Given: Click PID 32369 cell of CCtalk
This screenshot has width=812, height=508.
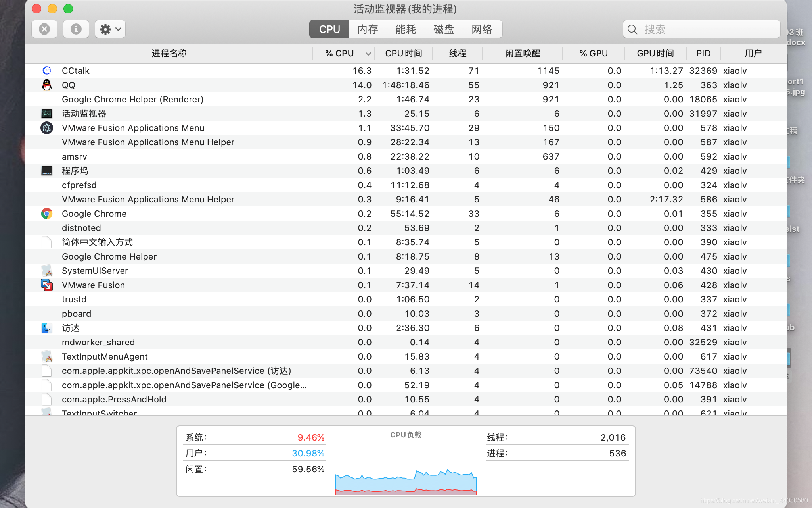Looking at the screenshot, I should click(x=703, y=71).
